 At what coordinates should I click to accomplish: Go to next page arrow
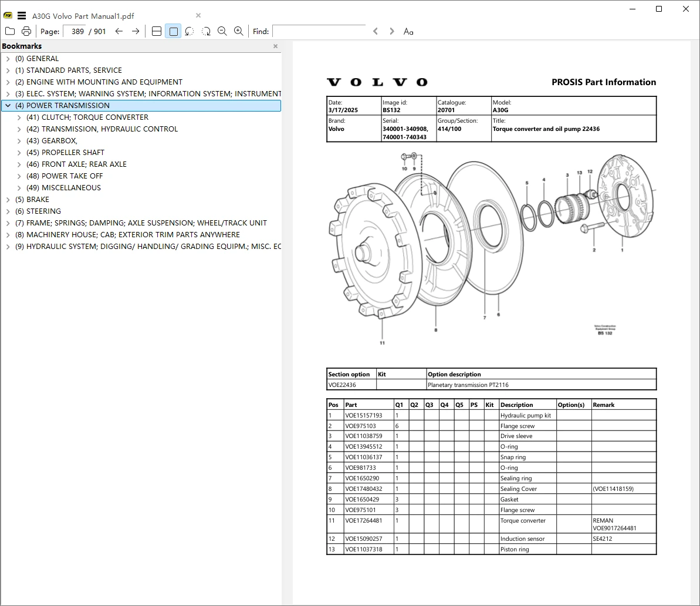click(136, 31)
